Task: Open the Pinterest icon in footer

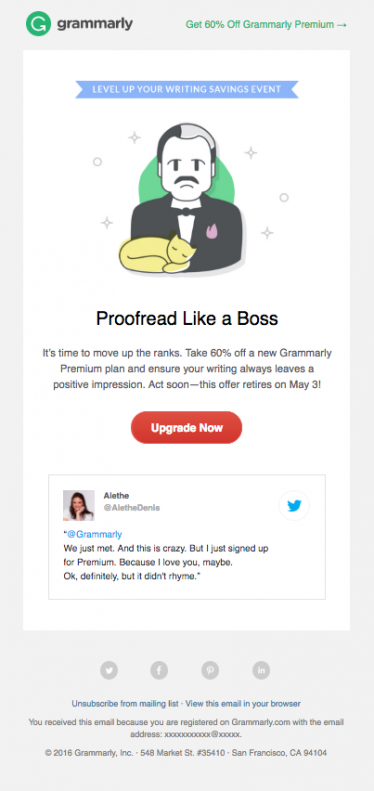Action: point(210,670)
